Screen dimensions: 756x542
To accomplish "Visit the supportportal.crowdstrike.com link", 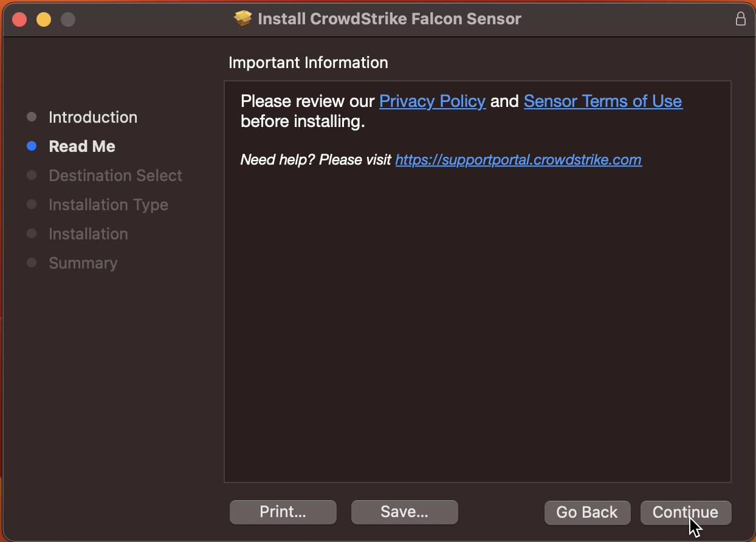I will (x=518, y=160).
